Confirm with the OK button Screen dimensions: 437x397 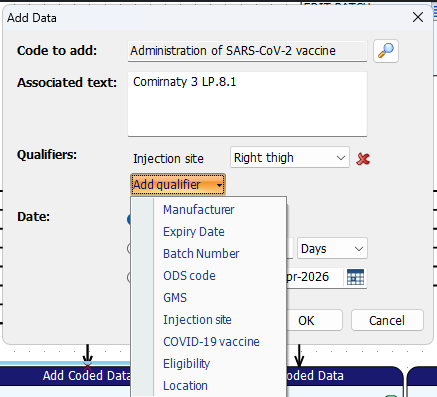(x=313, y=320)
